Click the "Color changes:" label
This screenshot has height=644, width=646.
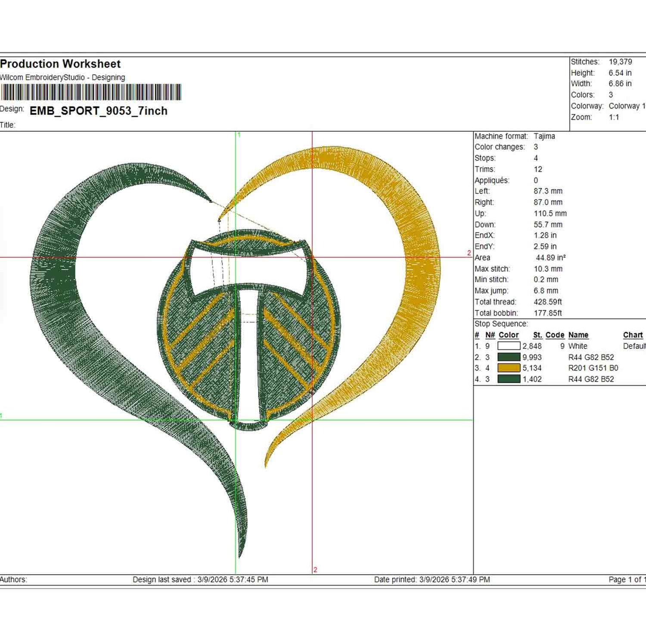pos(500,147)
